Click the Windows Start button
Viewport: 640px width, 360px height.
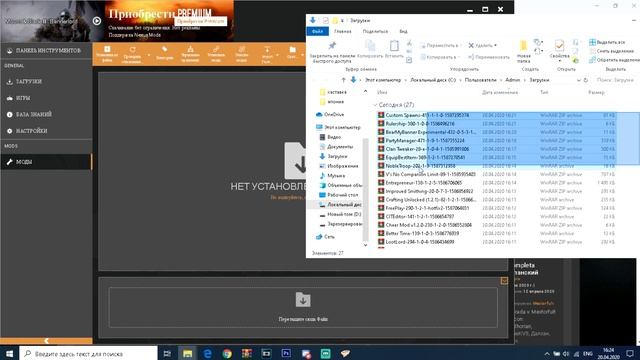(x=9, y=353)
